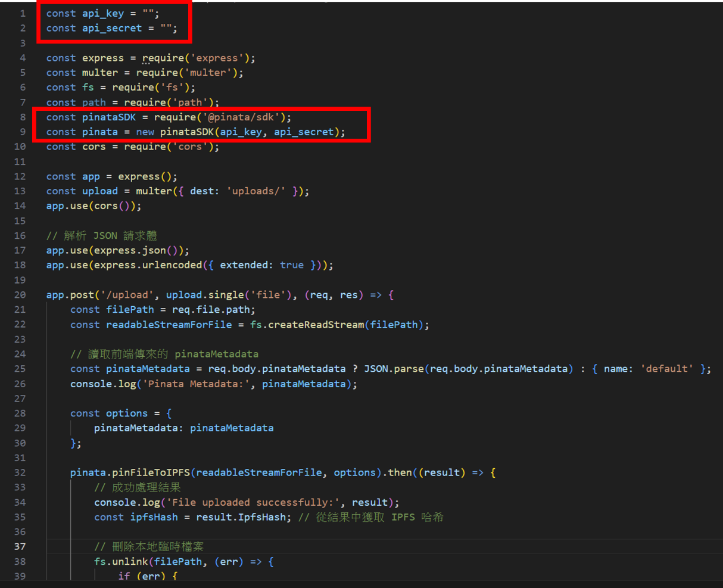Click result.IpfsHash on line 35
Image resolution: width=723 pixels, height=588 pixels.
241,517
